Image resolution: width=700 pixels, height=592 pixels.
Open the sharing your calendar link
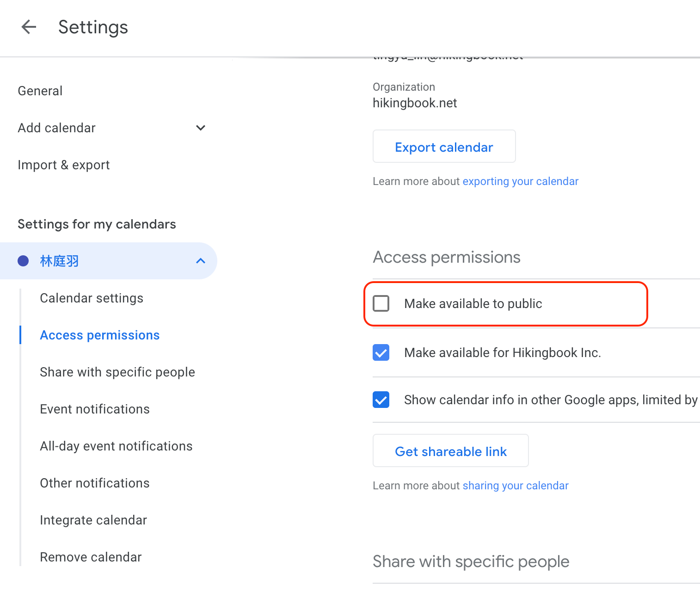coord(515,486)
